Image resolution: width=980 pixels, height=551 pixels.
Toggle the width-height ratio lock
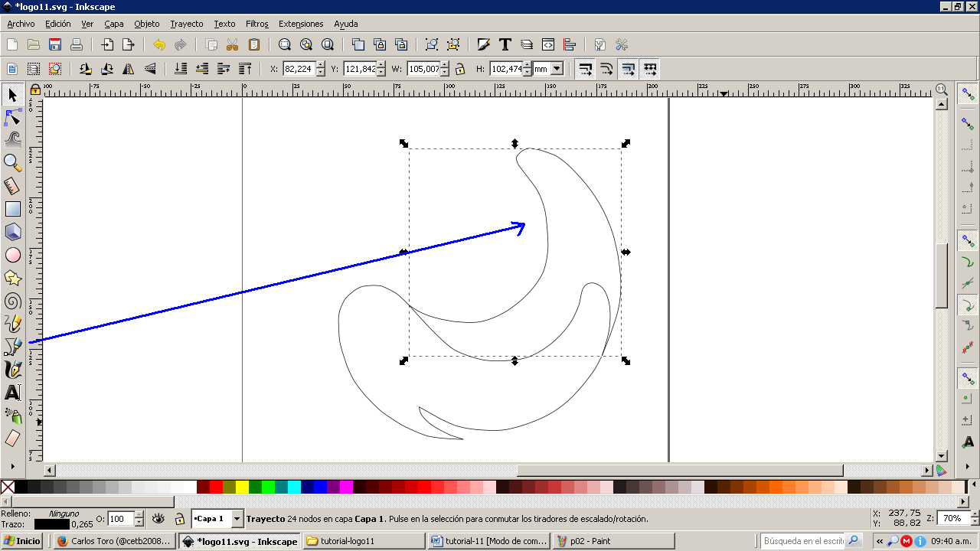pos(459,69)
